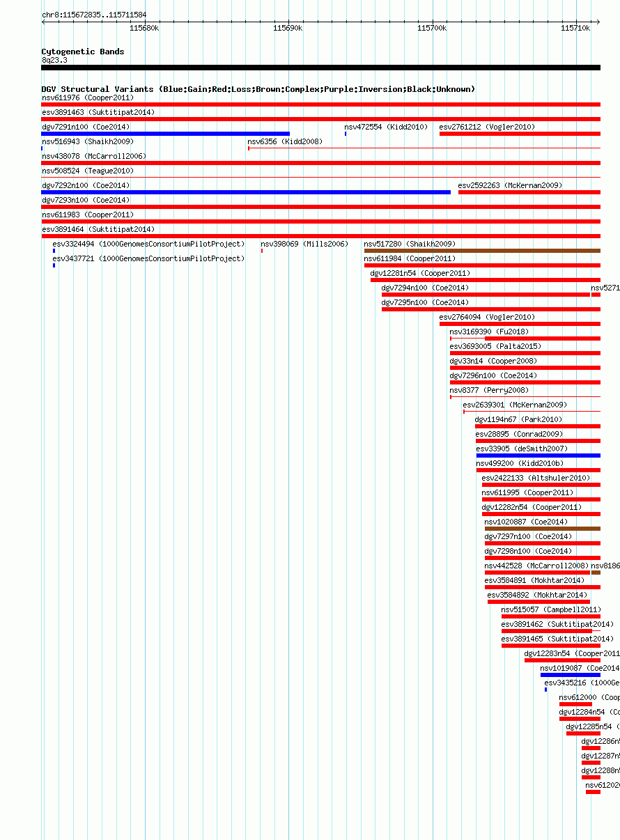The width and height of the screenshot is (620, 840).
Task: Click the dgv7297n100 (Coe2014) label
Action: pos(528,536)
